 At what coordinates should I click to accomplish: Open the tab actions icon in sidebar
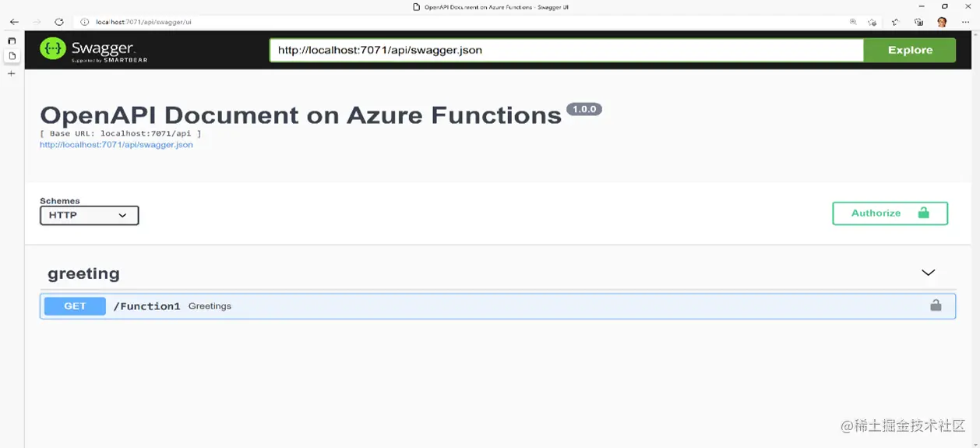pyautogui.click(x=12, y=41)
